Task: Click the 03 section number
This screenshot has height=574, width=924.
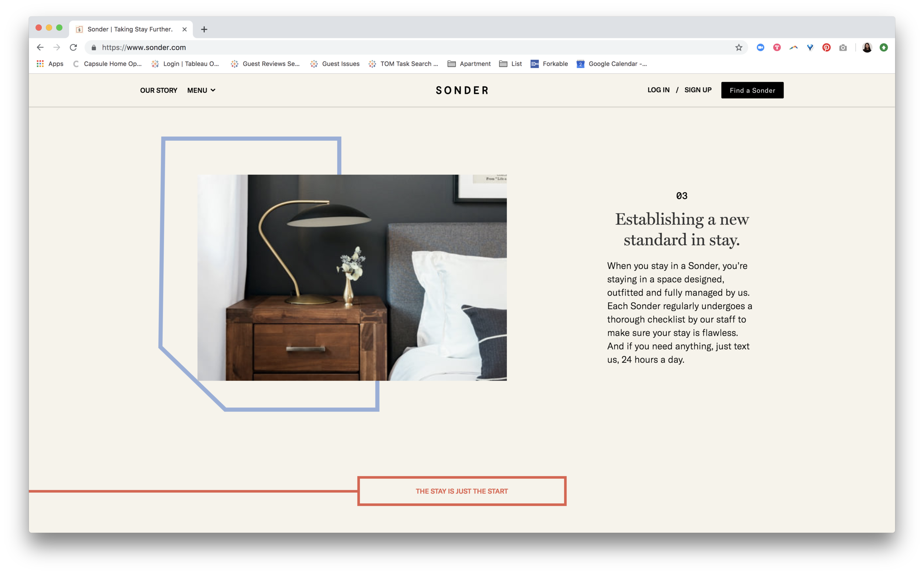Action: click(682, 196)
